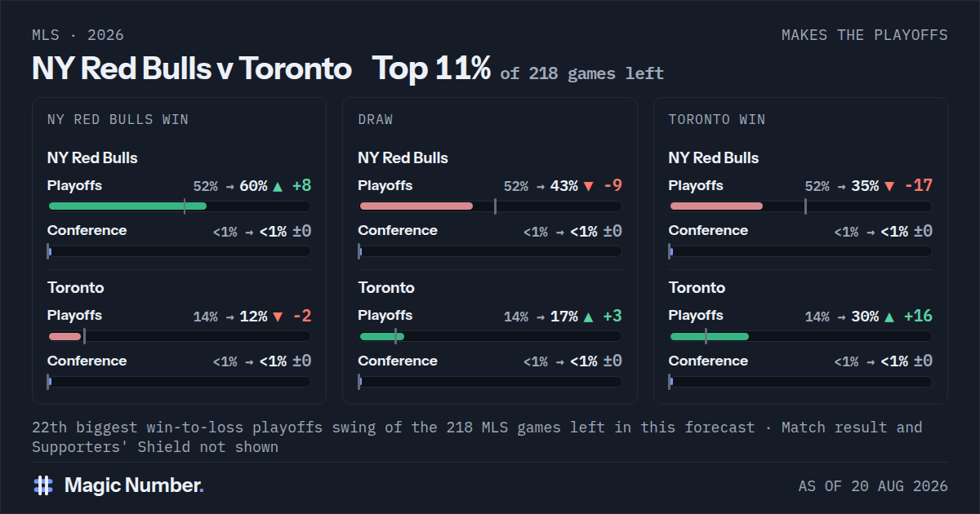Click NY Red Bulls Conference bar in Toronto Win
The width and height of the screenshot is (980, 514).
click(800, 251)
